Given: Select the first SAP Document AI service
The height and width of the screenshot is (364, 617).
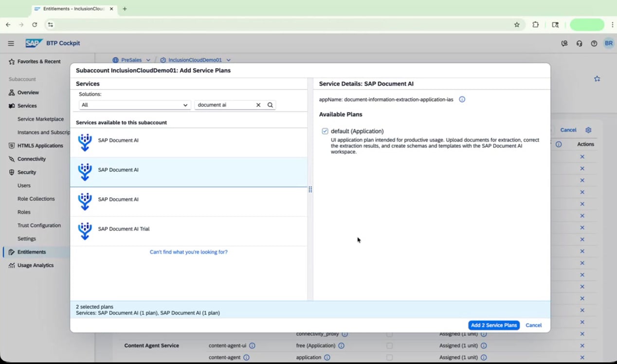Looking at the screenshot, I should [x=189, y=143].
